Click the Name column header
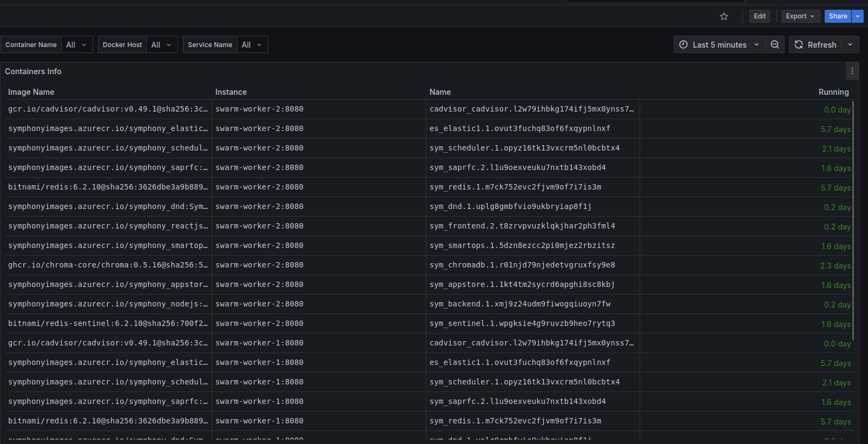This screenshot has height=444, width=868. pyautogui.click(x=440, y=92)
